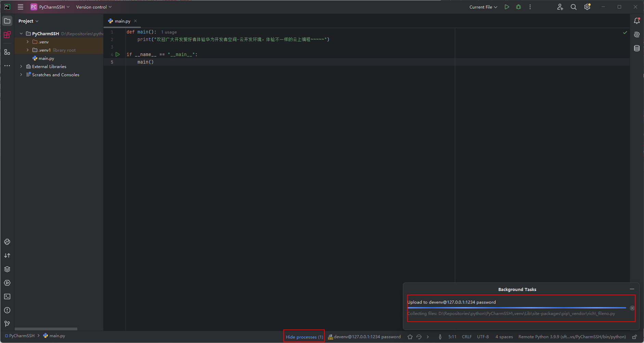Open the Project view dropdown
644x343 pixels.
[28, 21]
